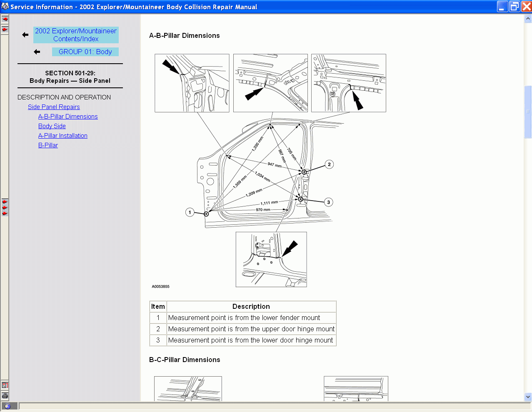Click the DESCRIPTION AND OPERATION label
The width and height of the screenshot is (532, 412).
[x=64, y=97]
